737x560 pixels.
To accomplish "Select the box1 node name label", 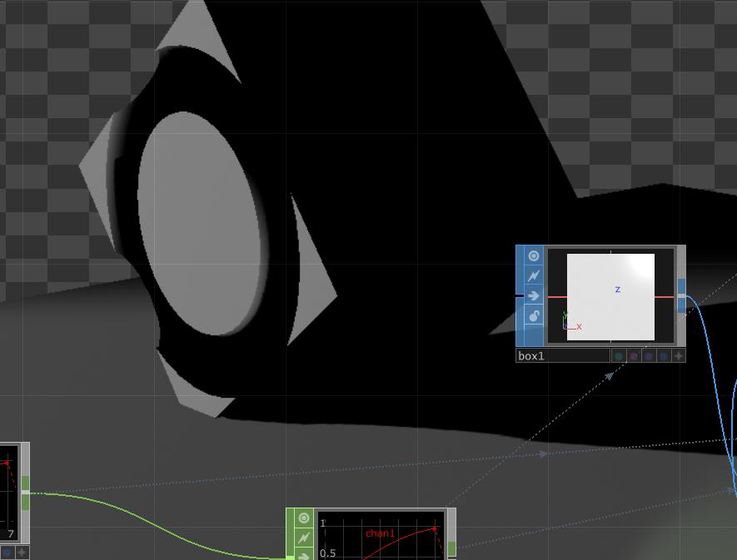I will pyautogui.click(x=563, y=356).
